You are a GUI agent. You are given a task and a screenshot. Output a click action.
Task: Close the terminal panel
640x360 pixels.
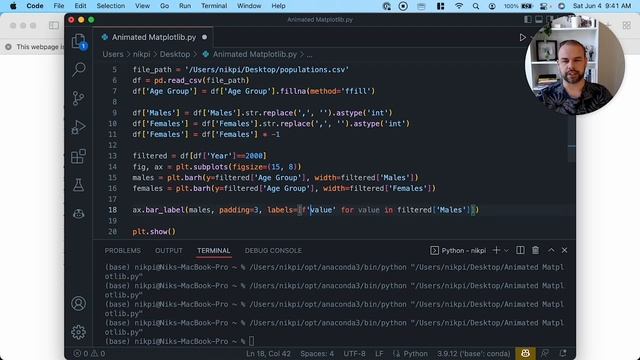(x=564, y=250)
